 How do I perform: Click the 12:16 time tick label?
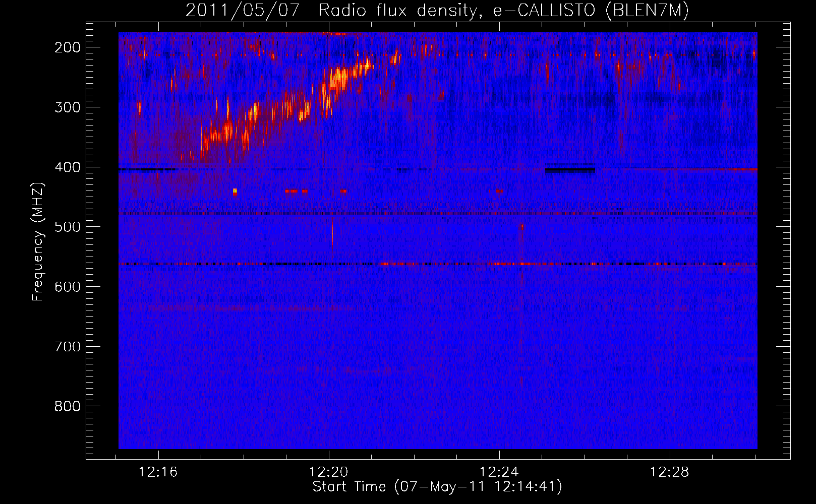point(158,472)
